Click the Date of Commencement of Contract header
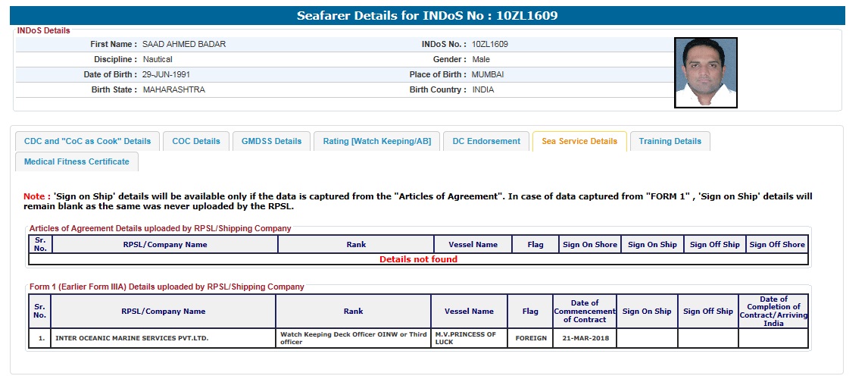This screenshot has height=376, width=868. tap(585, 312)
